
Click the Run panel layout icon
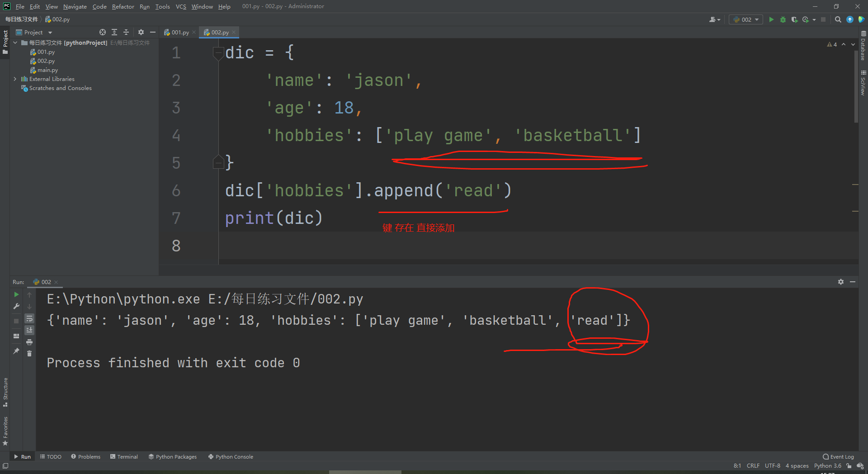(x=16, y=336)
